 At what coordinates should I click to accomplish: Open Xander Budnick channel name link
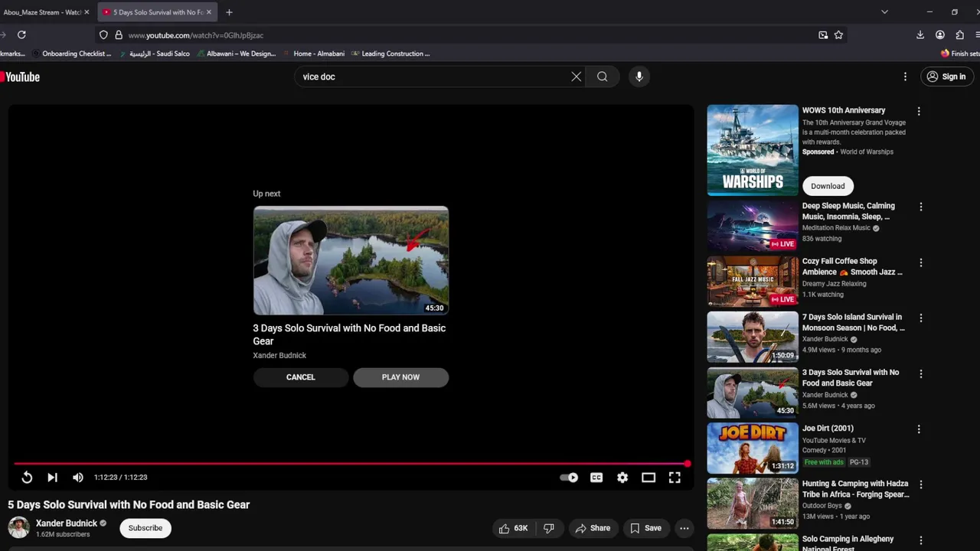coord(67,523)
